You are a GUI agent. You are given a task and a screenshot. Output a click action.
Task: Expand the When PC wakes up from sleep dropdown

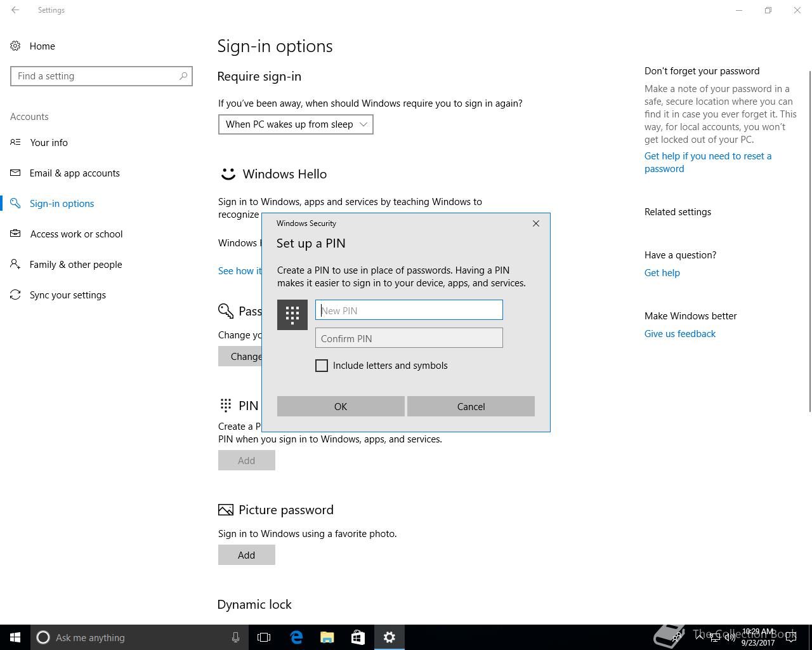[x=296, y=124]
